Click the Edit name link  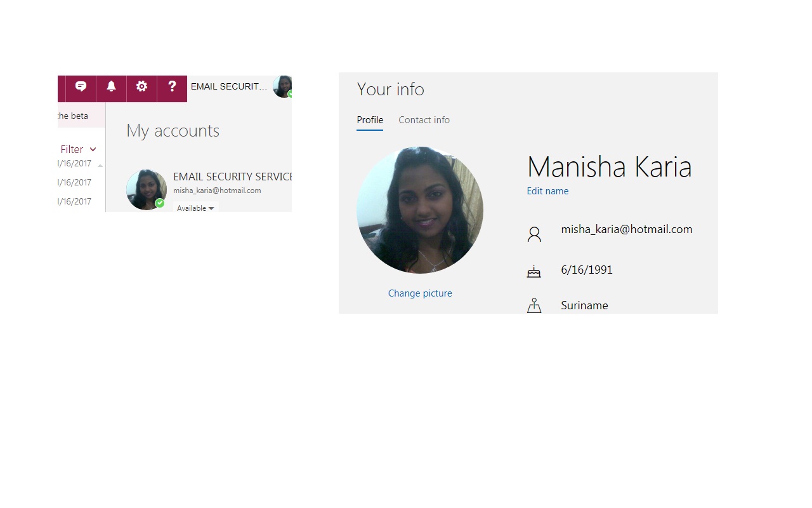click(547, 191)
